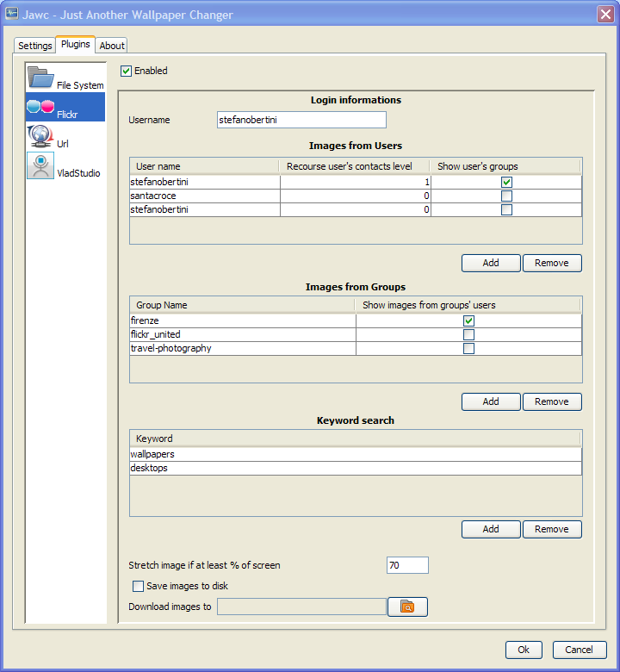
Task: Click the Group Name column header
Action: (243, 305)
